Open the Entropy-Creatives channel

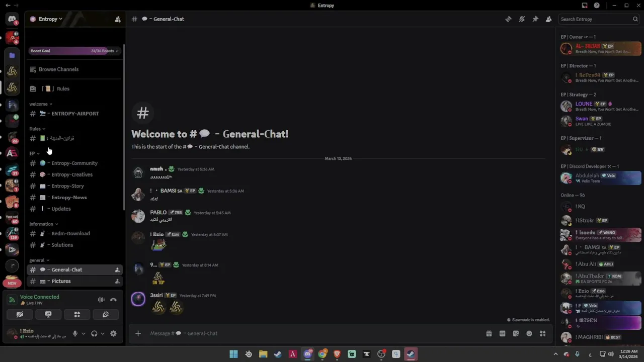click(74, 174)
